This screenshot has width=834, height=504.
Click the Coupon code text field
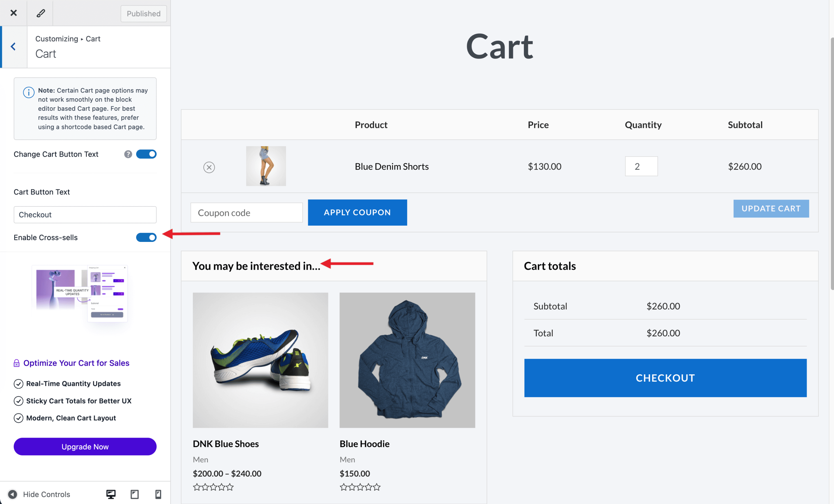(x=246, y=213)
